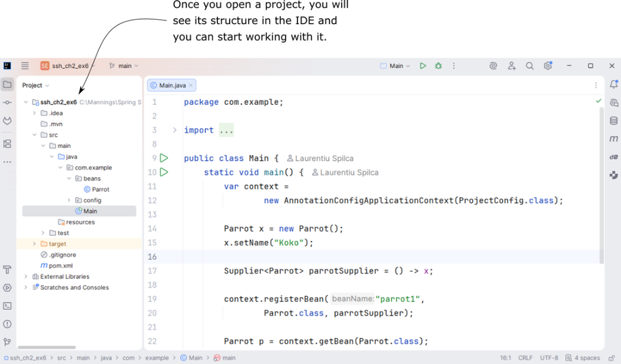Open Search Everywhere magnifier
Viewport: 621px width, 364px height.
coord(530,66)
